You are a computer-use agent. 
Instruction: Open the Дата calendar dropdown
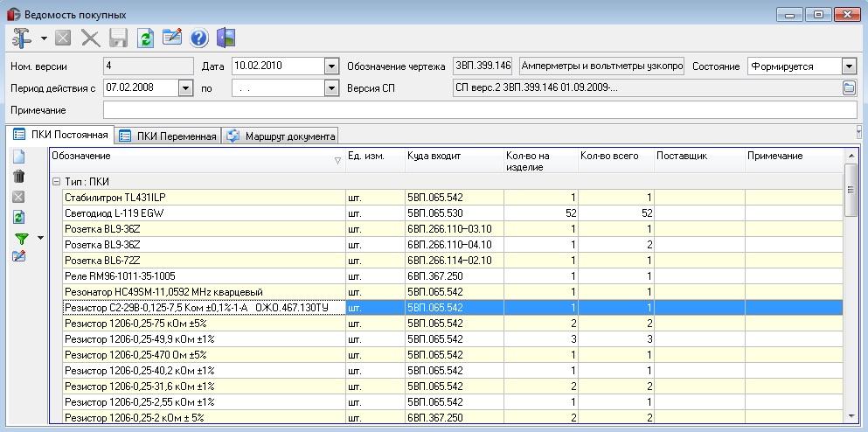click(331, 66)
